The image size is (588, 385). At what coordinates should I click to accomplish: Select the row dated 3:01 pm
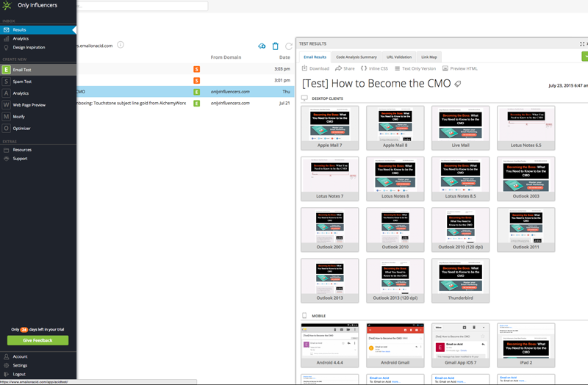point(185,80)
